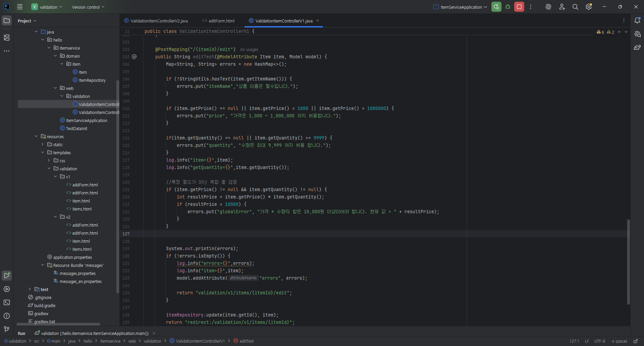Expand the css folder
Viewport: 644px width, 346px height.
[x=49, y=161]
